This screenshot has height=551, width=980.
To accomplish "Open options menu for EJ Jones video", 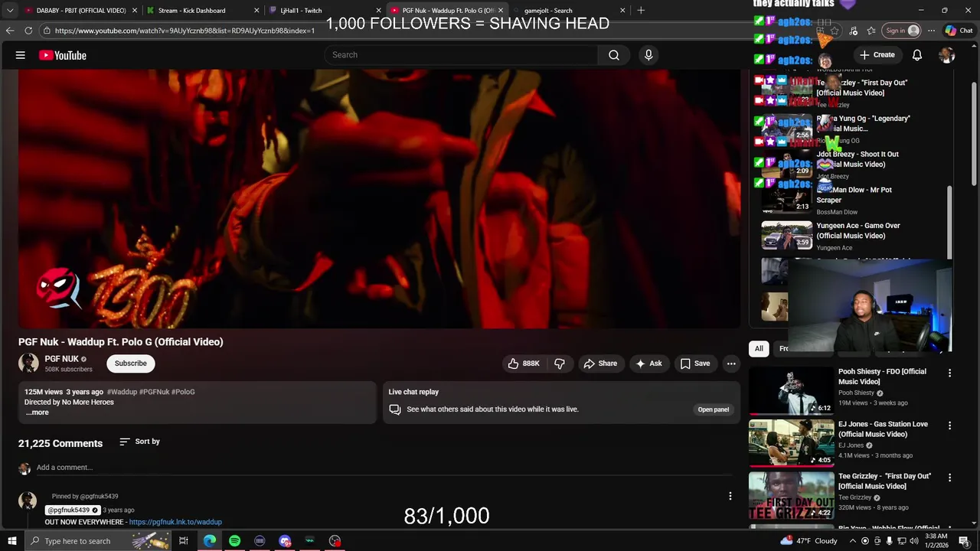I will [950, 425].
